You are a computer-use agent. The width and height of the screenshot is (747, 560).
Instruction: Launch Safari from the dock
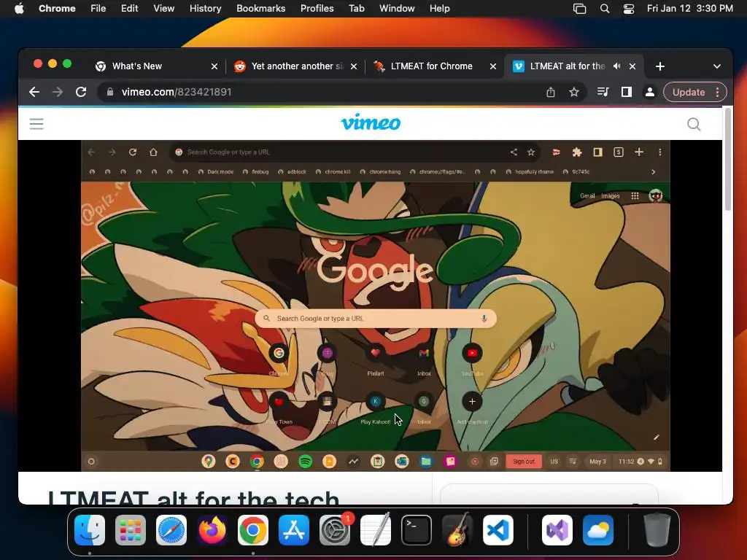click(171, 530)
